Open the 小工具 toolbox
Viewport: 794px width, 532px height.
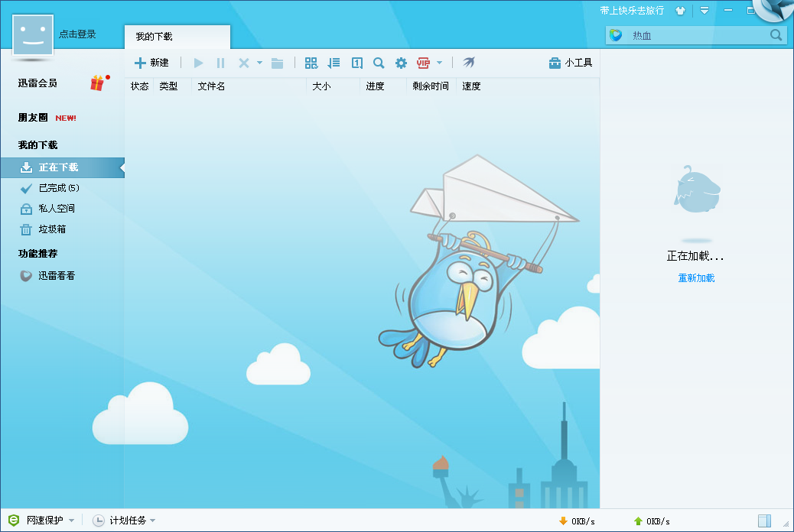point(570,63)
